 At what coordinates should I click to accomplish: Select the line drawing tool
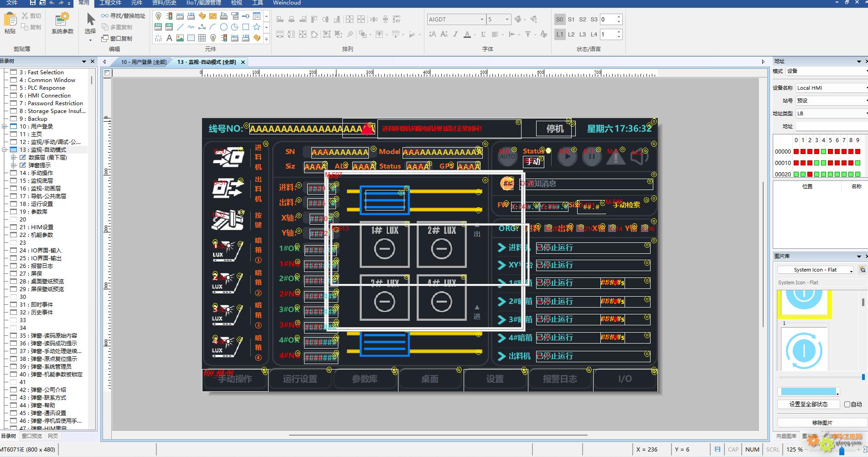180,27
